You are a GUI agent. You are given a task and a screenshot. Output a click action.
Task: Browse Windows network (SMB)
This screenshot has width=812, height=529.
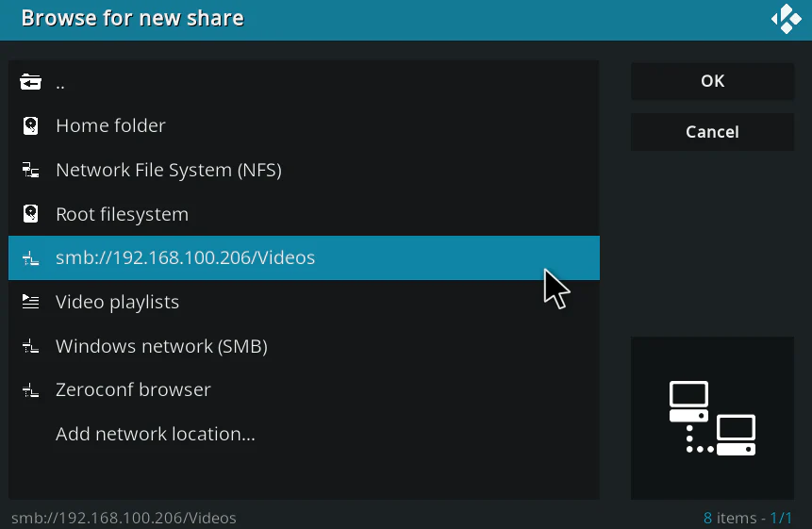pos(161,347)
